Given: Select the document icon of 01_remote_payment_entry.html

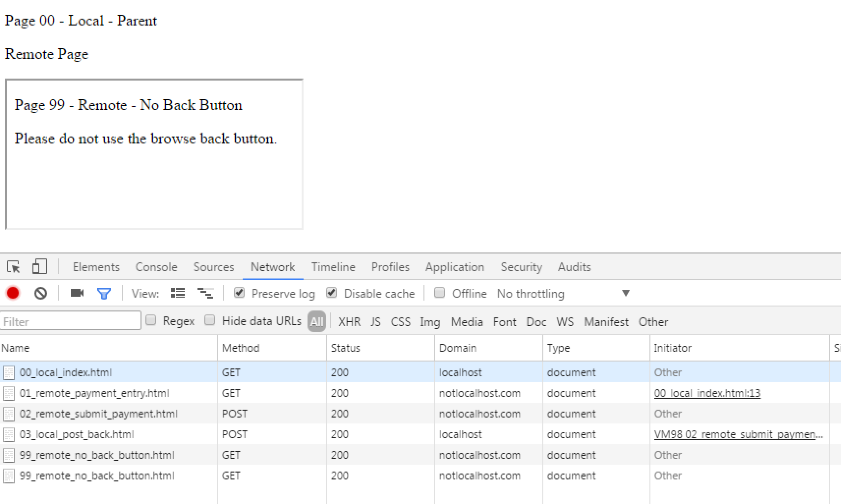Looking at the screenshot, I should [x=9, y=393].
